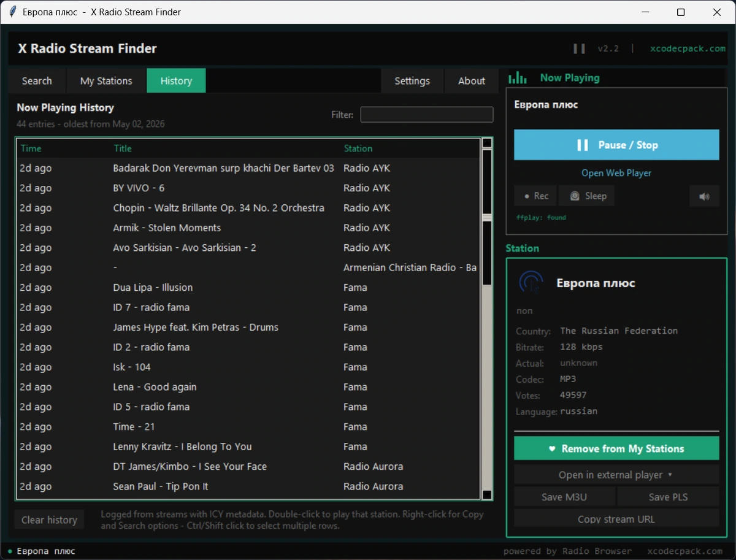Click "The Russian Federation" country value

click(619, 331)
